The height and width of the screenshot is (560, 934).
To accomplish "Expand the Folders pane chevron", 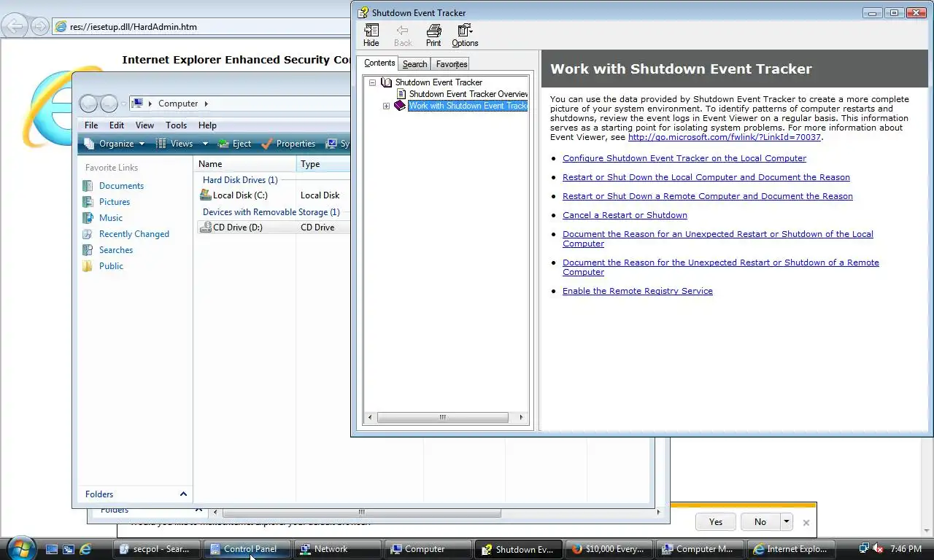I will click(183, 494).
